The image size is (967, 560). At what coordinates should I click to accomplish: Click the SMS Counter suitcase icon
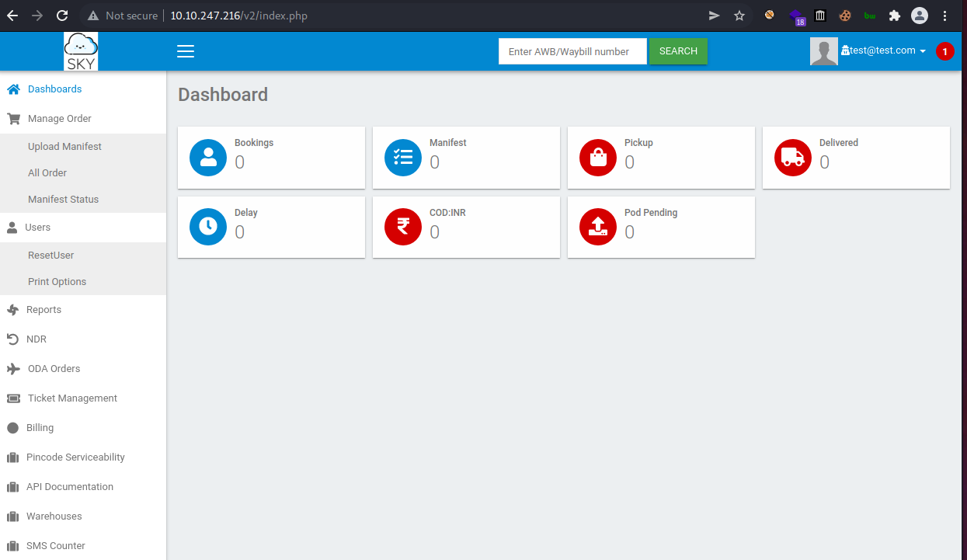[12, 546]
